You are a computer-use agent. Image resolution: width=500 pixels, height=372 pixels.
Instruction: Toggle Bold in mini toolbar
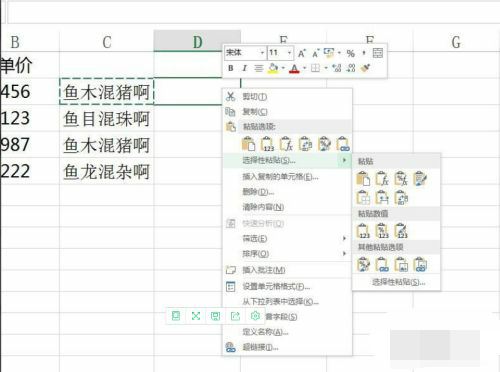pos(231,68)
